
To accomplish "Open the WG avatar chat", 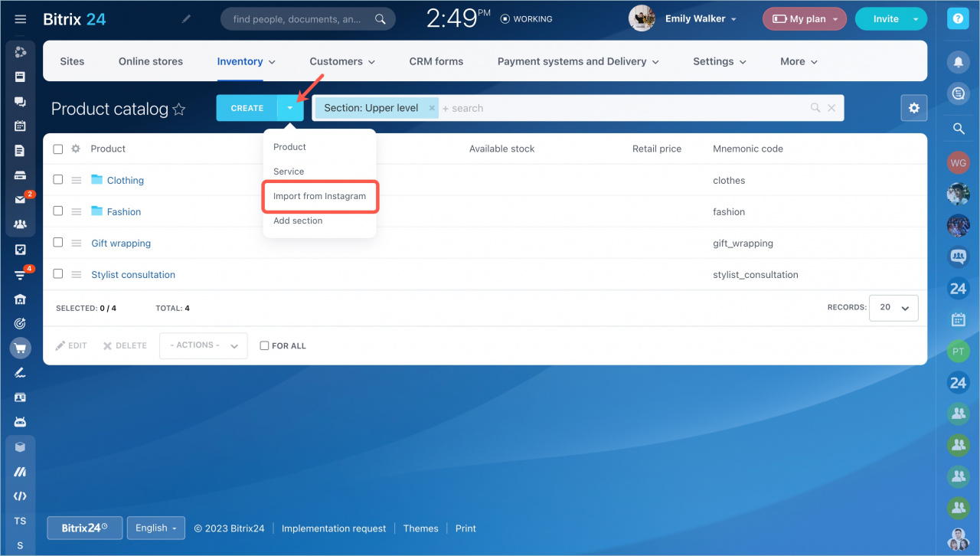I will point(959,162).
